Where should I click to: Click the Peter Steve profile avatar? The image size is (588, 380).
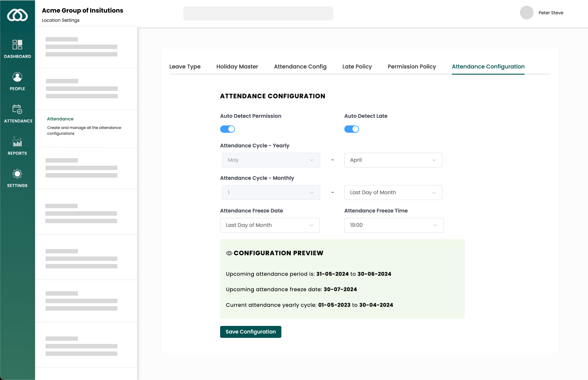[x=526, y=13]
